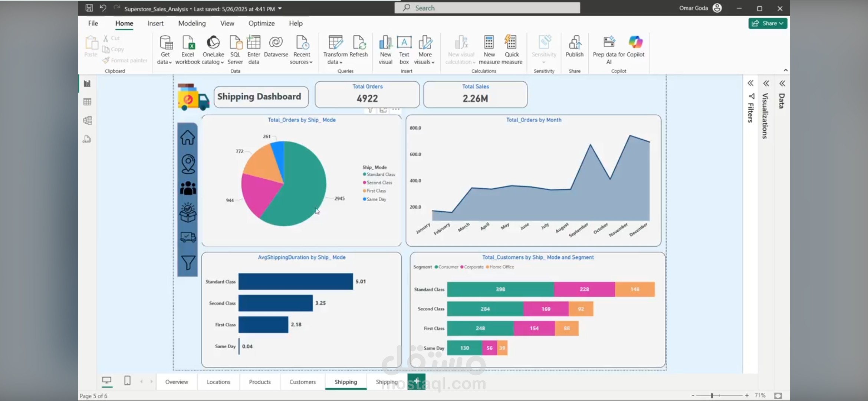Click the customers group navigation icon

click(188, 188)
